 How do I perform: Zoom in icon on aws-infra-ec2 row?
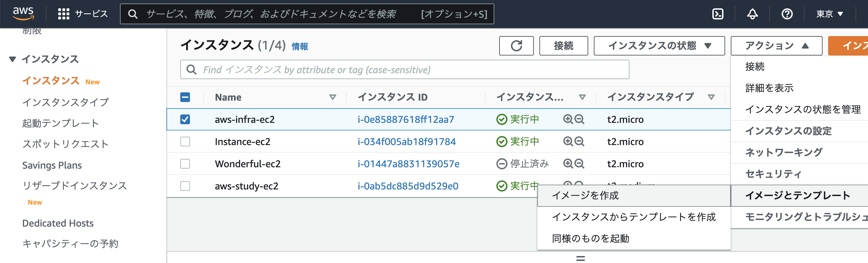(x=568, y=119)
